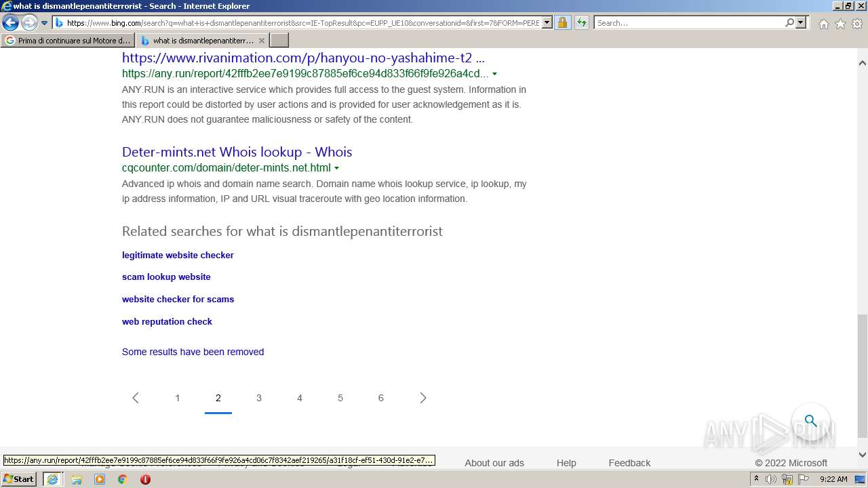Click the Show desktop button
This screenshot has width=868, height=488.
[860, 479]
